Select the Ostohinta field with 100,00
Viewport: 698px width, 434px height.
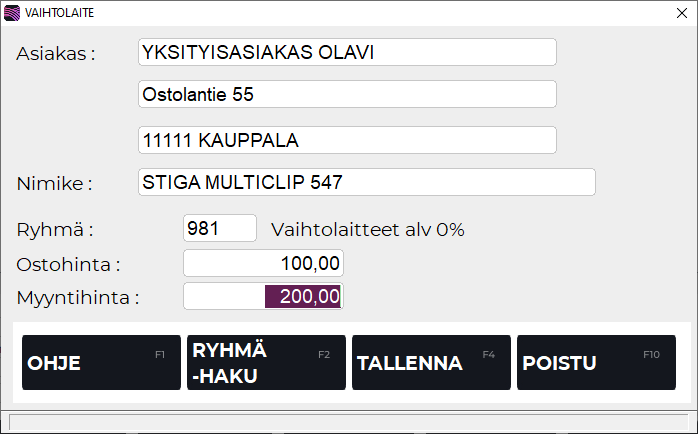tap(263, 264)
